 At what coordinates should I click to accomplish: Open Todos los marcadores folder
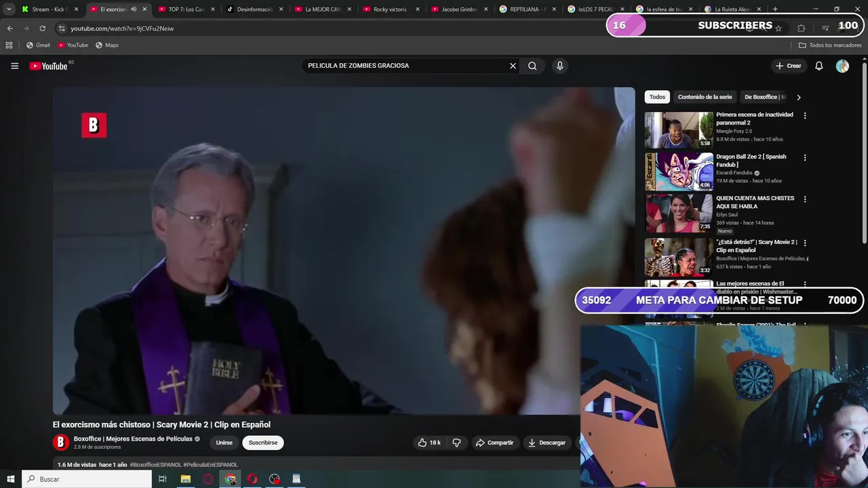[830, 45]
